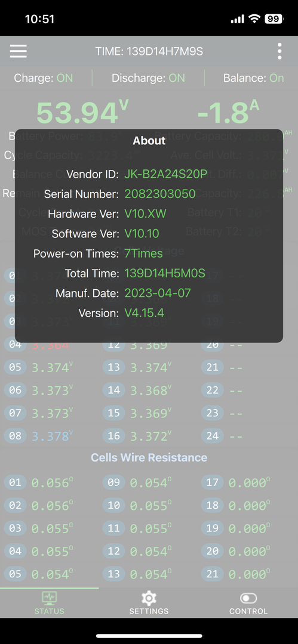Open the hamburger menu icon
Viewport: 298px width, 644px height.
point(18,51)
